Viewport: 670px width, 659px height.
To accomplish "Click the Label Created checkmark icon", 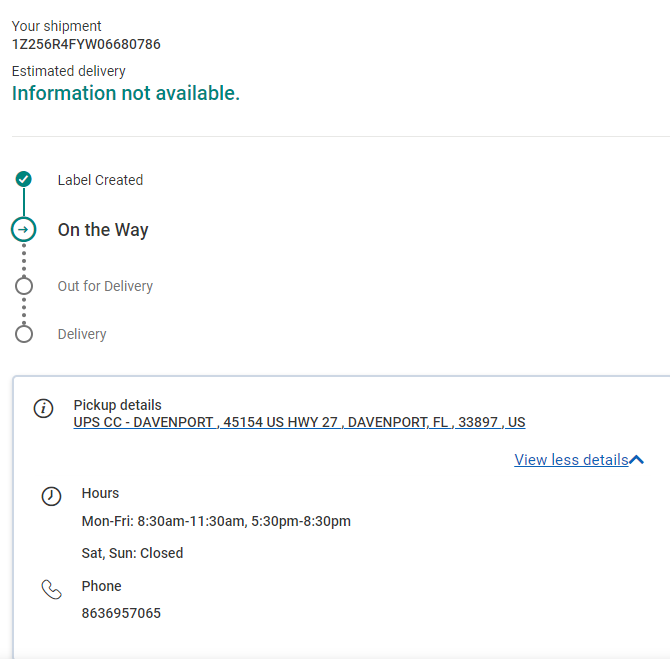I will pos(24,179).
